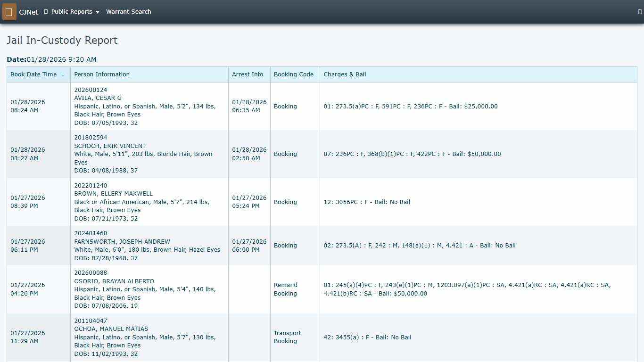This screenshot has width=644, height=362.
Task: Click the Arrest Info column header
Action: (248, 74)
